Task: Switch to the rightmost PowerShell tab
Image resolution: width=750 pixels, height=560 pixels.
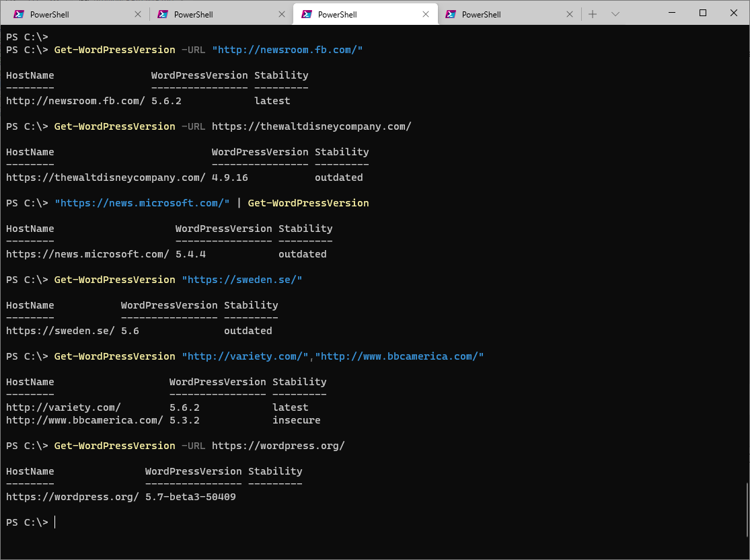Action: pyautogui.click(x=509, y=14)
